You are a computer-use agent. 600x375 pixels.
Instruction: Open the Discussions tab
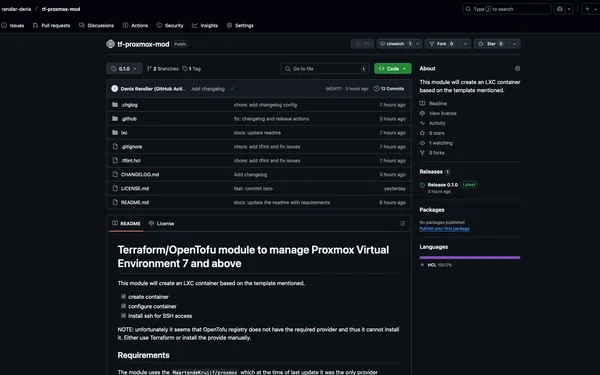(x=96, y=26)
